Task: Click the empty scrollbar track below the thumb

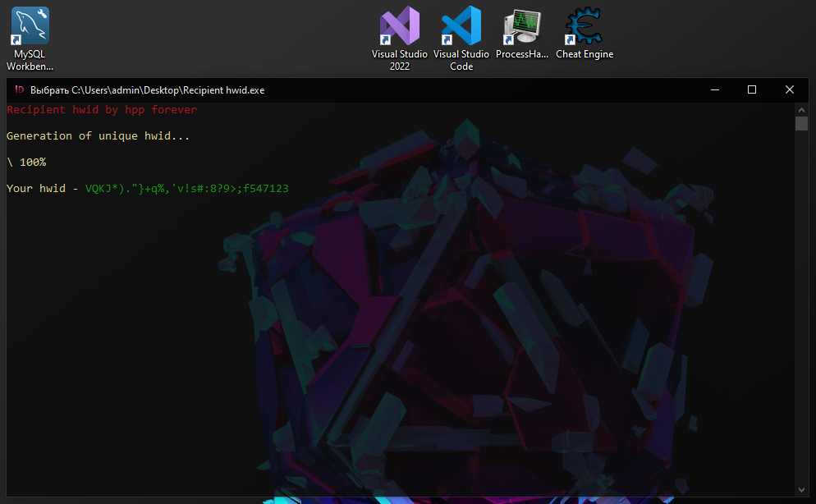Action: pyautogui.click(x=801, y=312)
